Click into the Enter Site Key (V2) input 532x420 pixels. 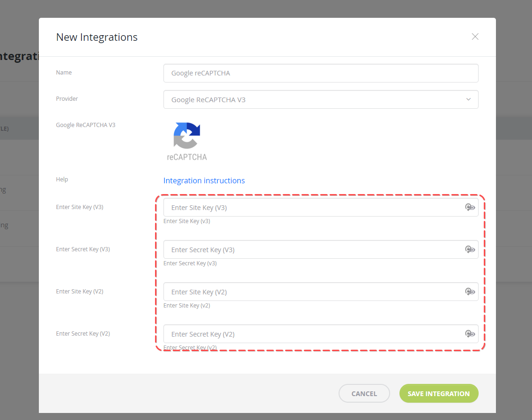(321, 292)
